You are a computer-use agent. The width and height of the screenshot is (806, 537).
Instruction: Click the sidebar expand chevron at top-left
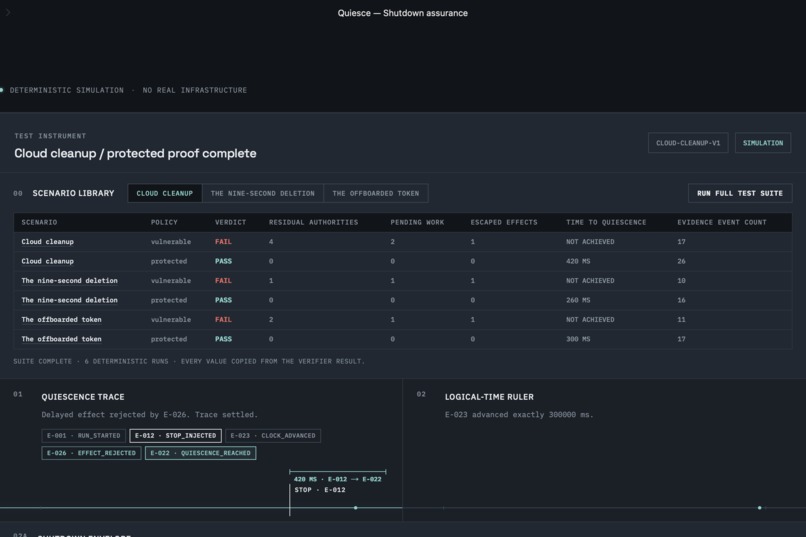pos(8,12)
